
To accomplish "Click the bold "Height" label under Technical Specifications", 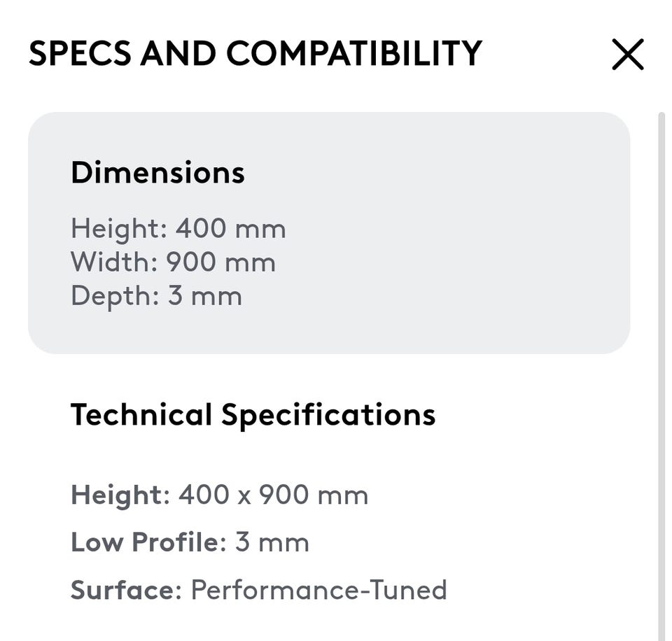I will pos(116,495).
